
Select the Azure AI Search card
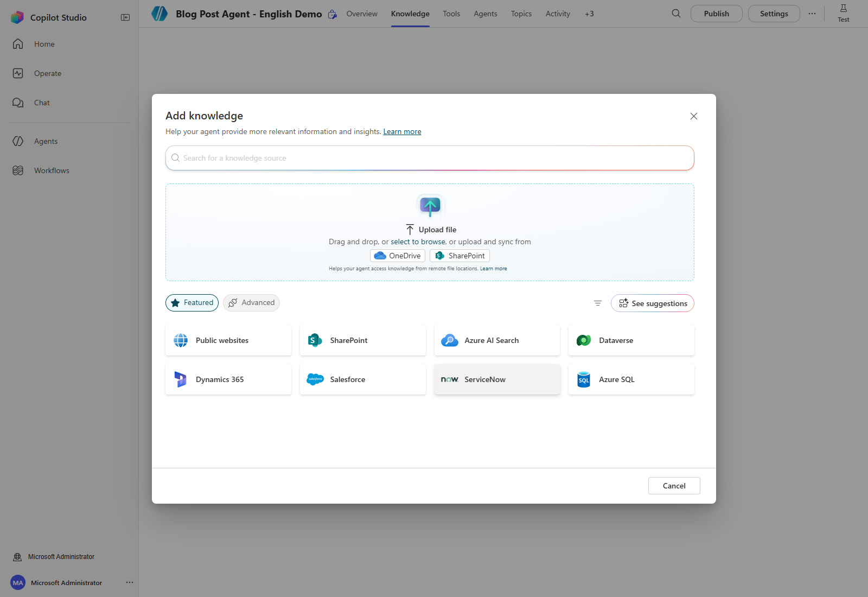(x=497, y=340)
